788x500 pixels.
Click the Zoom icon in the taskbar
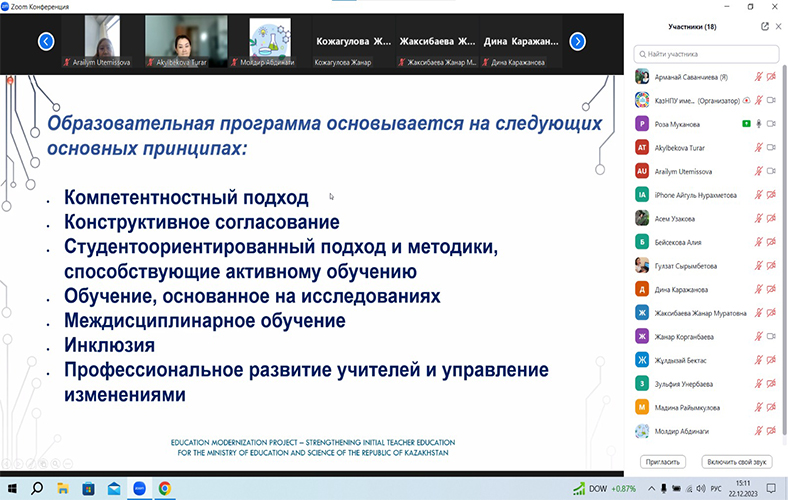(139, 488)
